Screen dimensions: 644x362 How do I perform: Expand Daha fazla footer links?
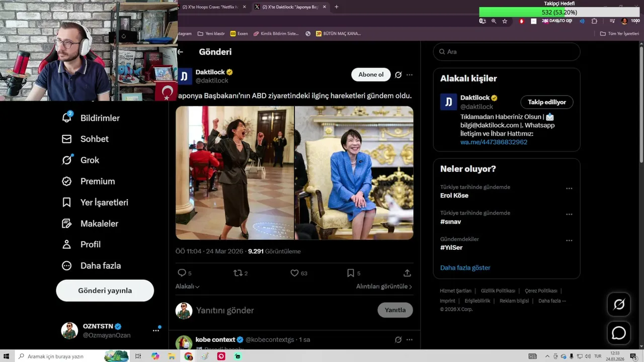click(x=552, y=301)
